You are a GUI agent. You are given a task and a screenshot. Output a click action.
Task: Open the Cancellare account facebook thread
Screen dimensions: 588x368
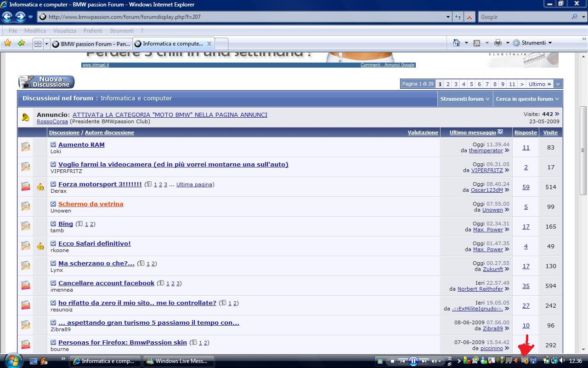pyautogui.click(x=106, y=283)
